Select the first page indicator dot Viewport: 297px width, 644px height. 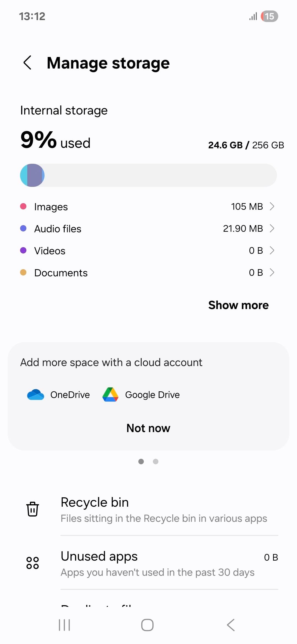(x=141, y=462)
